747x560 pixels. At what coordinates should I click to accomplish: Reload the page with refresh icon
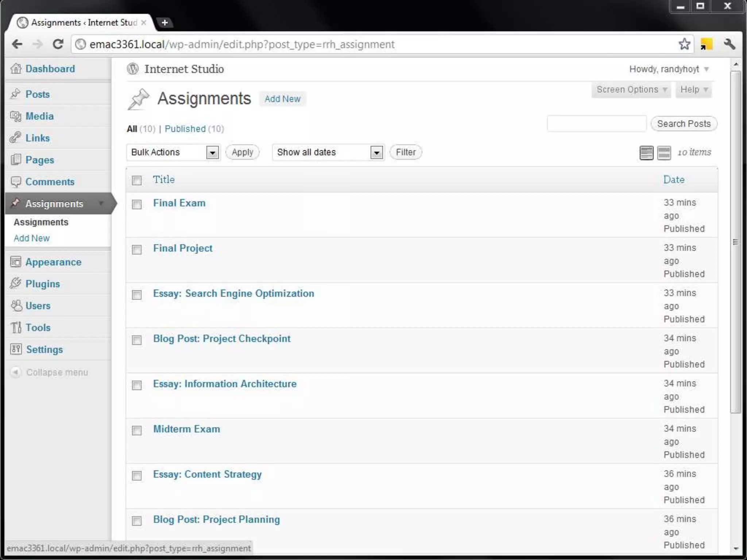pos(58,44)
